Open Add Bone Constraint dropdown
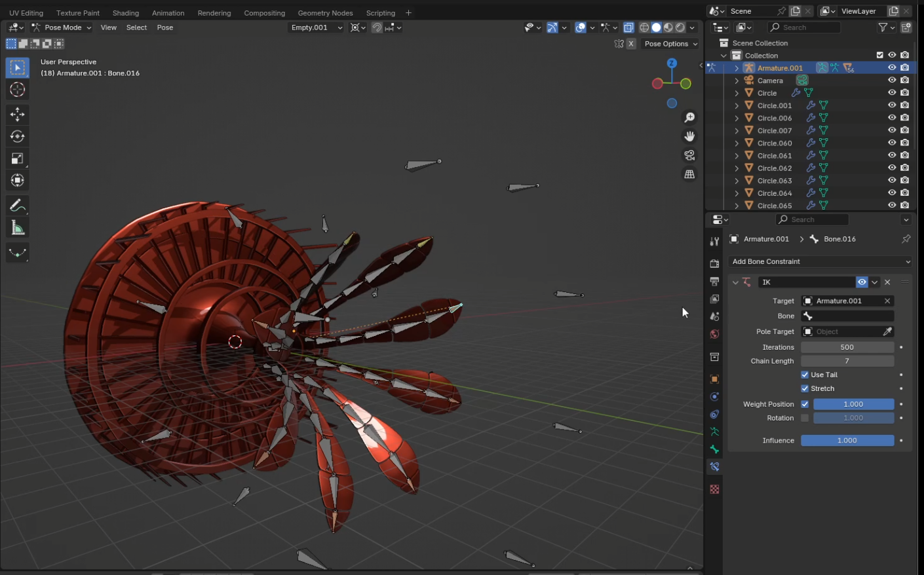 (820, 261)
